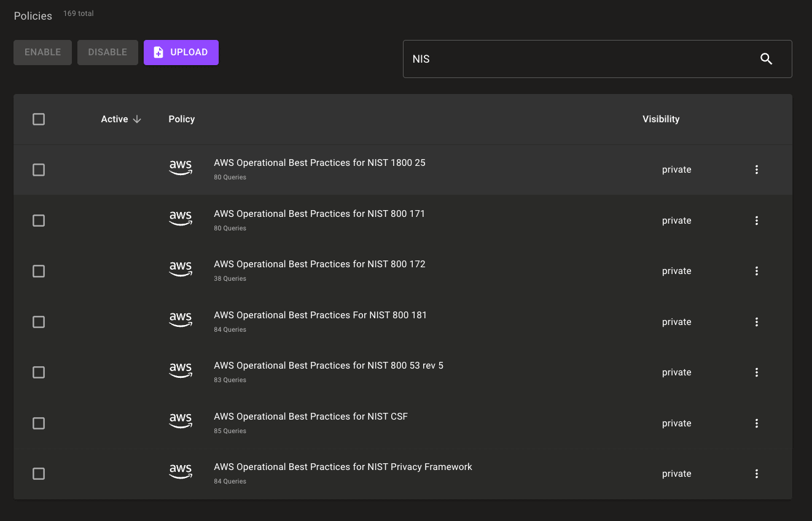This screenshot has height=521, width=812.
Task: Click the Enable button
Action: click(x=42, y=52)
